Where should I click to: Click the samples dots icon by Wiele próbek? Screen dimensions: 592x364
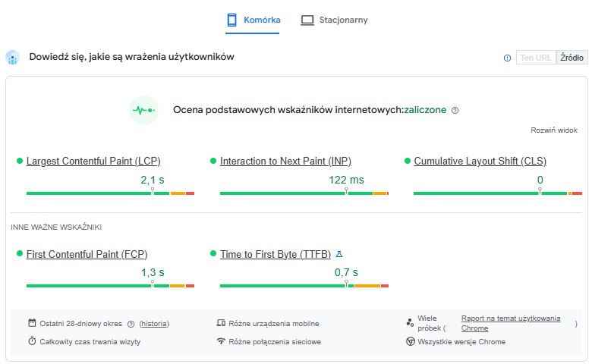410,322
